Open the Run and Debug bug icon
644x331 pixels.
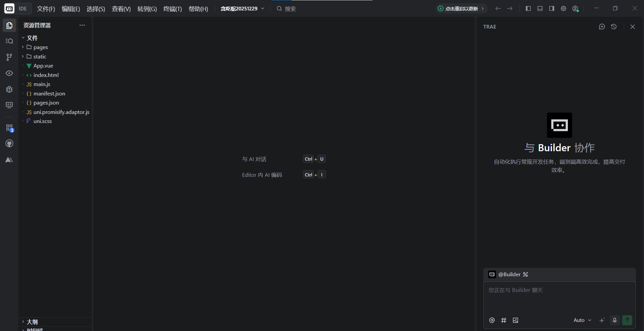9,89
